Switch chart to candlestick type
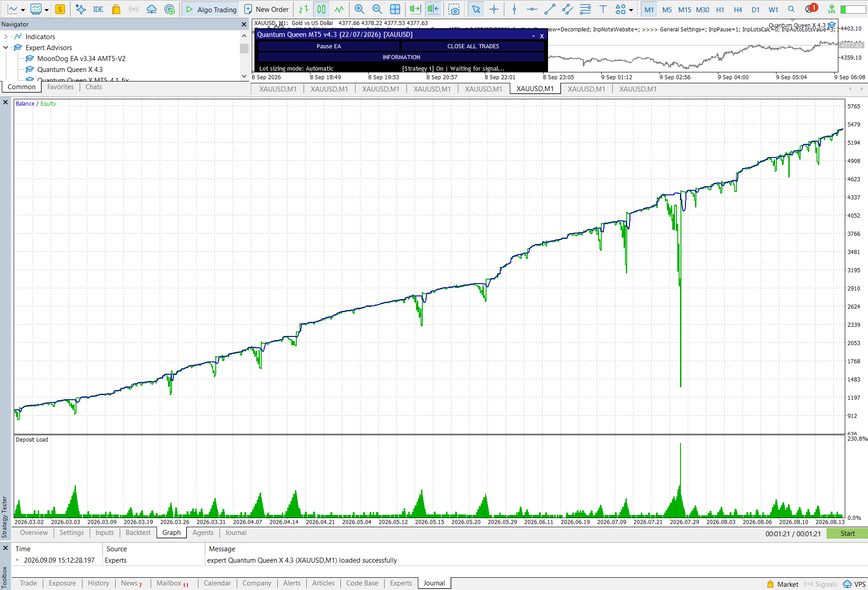Screen dimensions: 868x590 coord(321,9)
